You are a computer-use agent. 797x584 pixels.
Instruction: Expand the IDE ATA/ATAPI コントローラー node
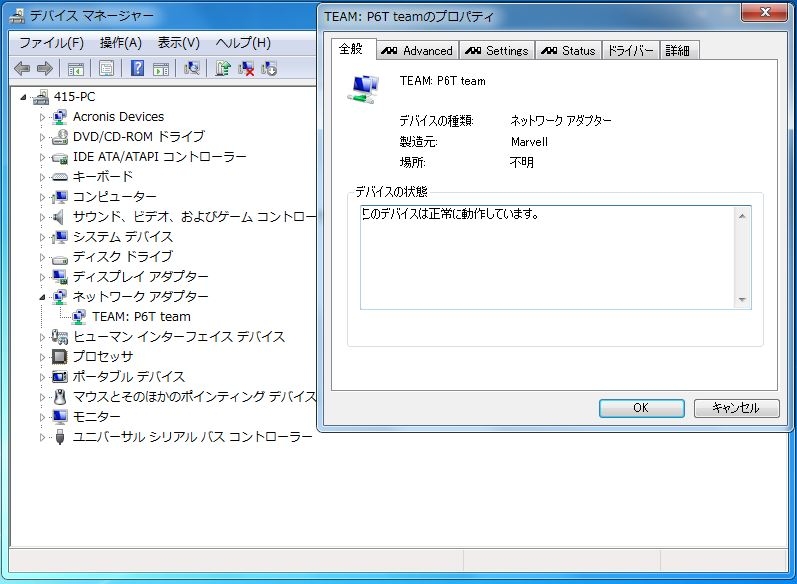tap(42, 158)
